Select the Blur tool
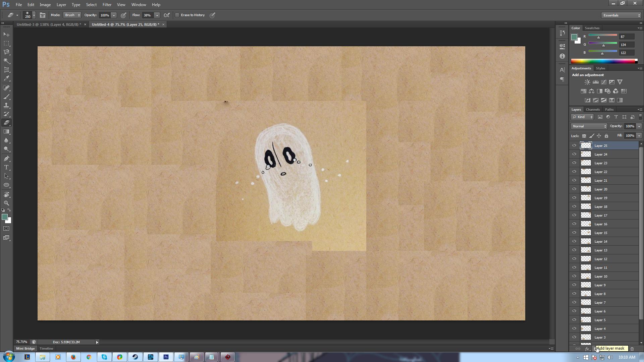The width and height of the screenshot is (644, 362). 6,140
